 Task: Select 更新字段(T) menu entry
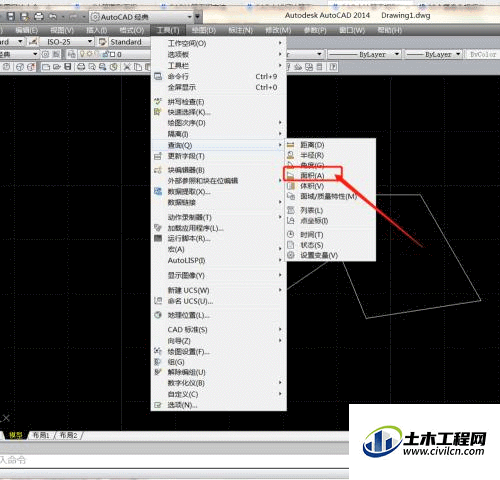pos(219,156)
